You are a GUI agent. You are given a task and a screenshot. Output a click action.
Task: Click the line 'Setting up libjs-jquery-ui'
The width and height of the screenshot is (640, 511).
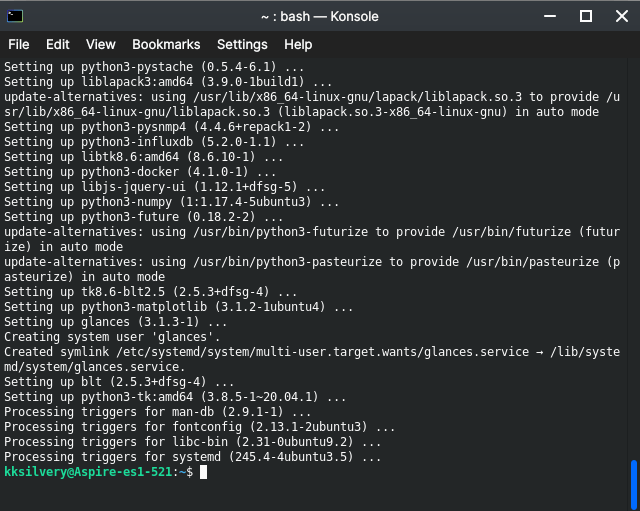[164, 187]
